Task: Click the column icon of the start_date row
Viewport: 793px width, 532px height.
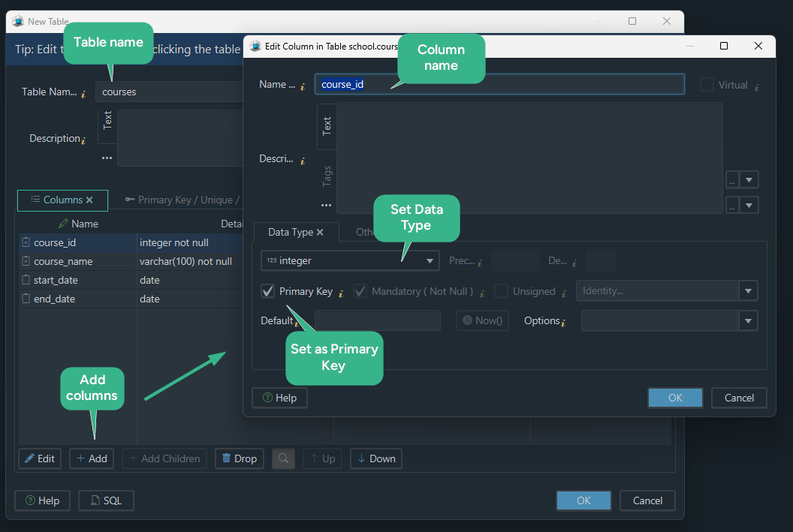Action: pyautogui.click(x=26, y=280)
